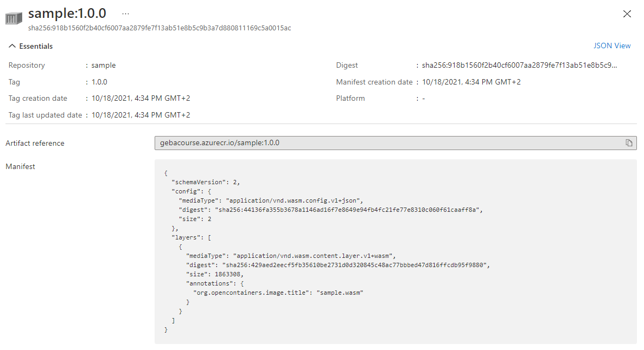Click the config digest line in the manifest
This screenshot has height=350, width=644.
pos(330,210)
